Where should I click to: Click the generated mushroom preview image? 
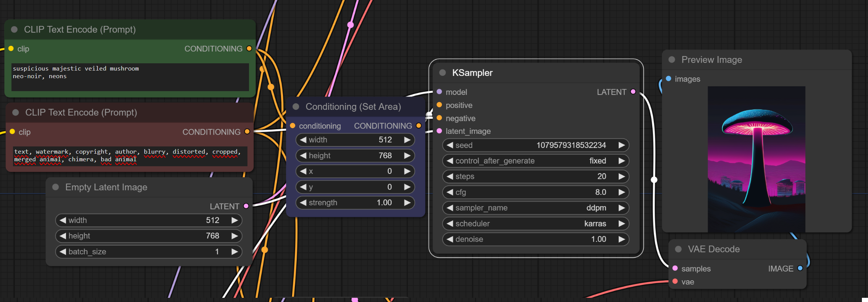pos(756,159)
